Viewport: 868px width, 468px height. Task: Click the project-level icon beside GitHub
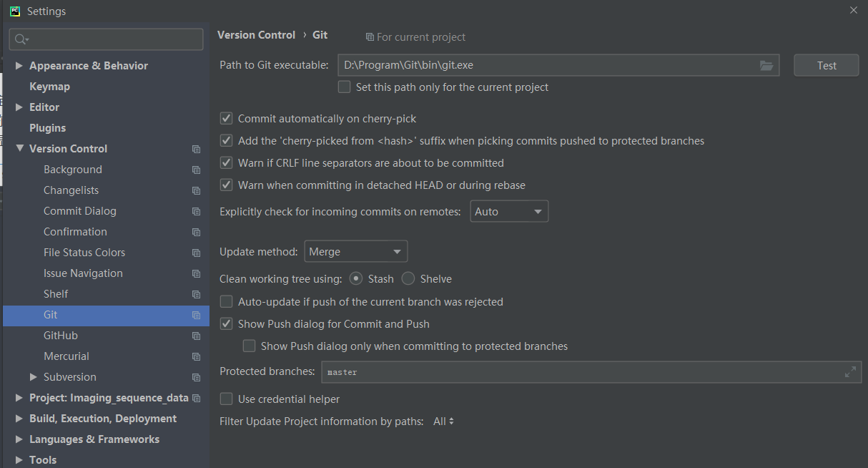click(x=196, y=336)
